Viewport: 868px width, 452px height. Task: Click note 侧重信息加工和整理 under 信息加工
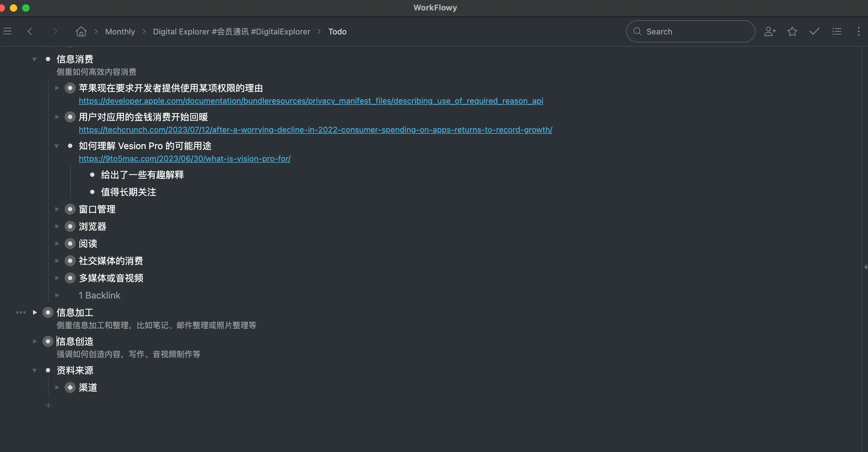[x=156, y=325]
